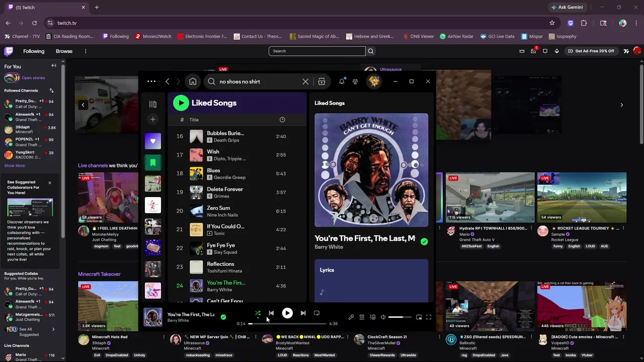
Task: Click the Can't Get Enough album cover
Action: point(371,170)
